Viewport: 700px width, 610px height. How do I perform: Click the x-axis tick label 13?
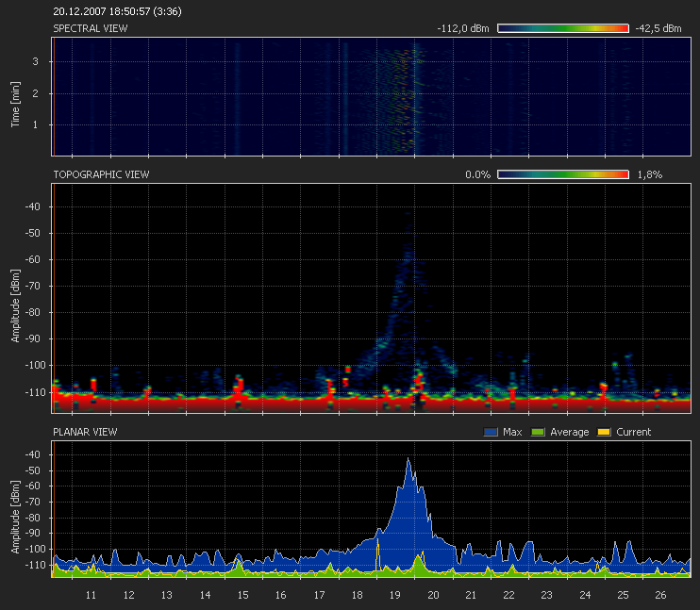[x=167, y=595]
